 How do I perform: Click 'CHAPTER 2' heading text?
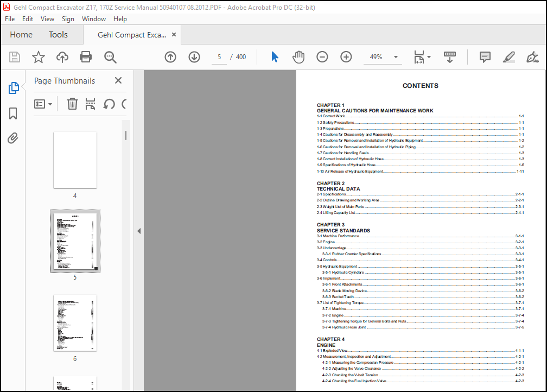330,184
